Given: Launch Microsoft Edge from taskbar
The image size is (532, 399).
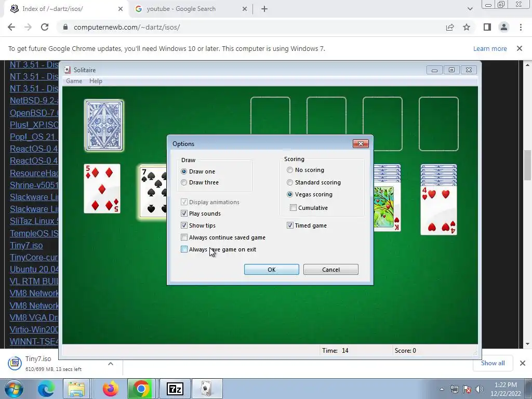Looking at the screenshot, I should point(46,389).
